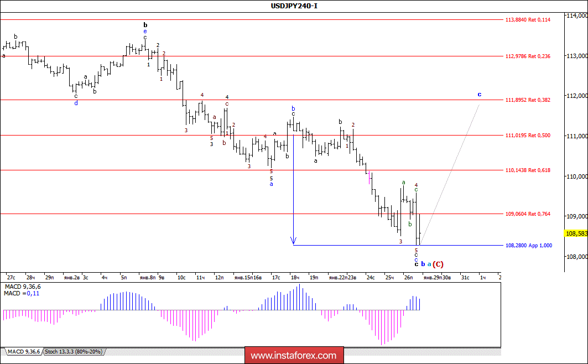588x364 pixels.
Task: Select the 112,9786 Ret 0,236 level label
Action: click(x=528, y=56)
